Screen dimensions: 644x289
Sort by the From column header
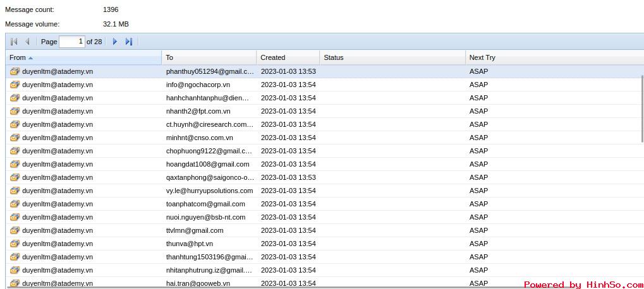coord(84,57)
